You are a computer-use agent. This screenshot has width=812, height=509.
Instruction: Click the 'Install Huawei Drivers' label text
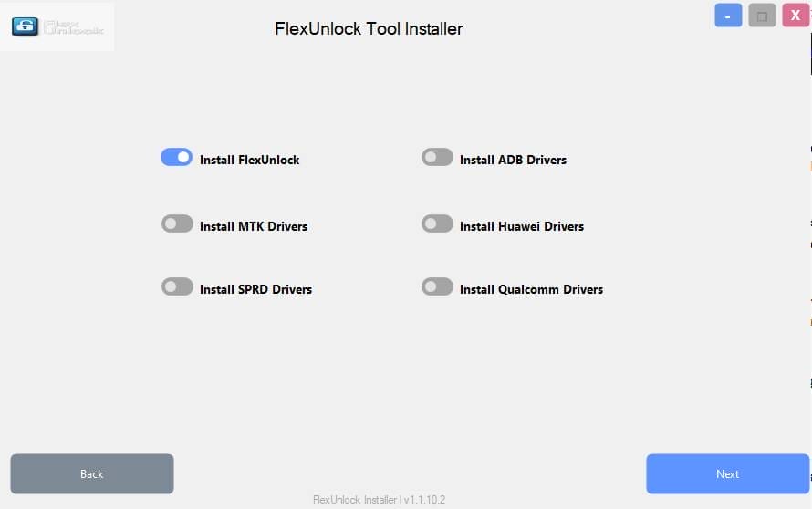point(522,226)
